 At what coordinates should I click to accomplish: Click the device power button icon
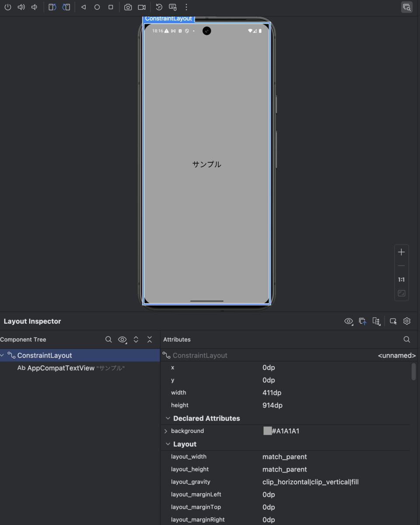[x=8, y=7]
